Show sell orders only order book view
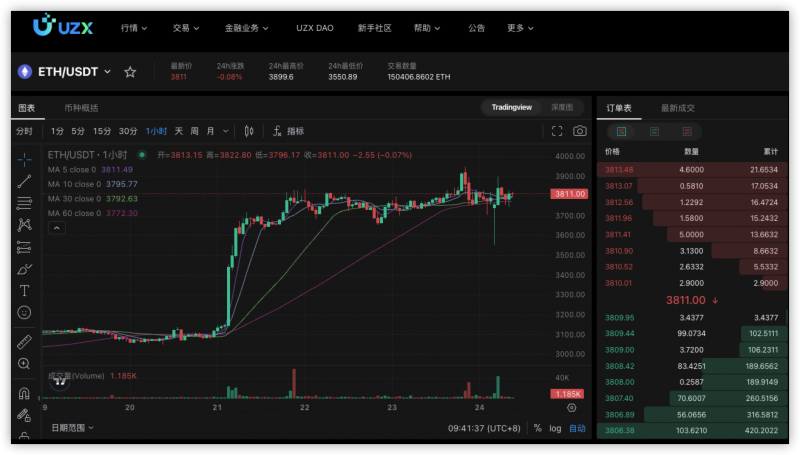The height and width of the screenshot is (455, 800). [x=687, y=132]
